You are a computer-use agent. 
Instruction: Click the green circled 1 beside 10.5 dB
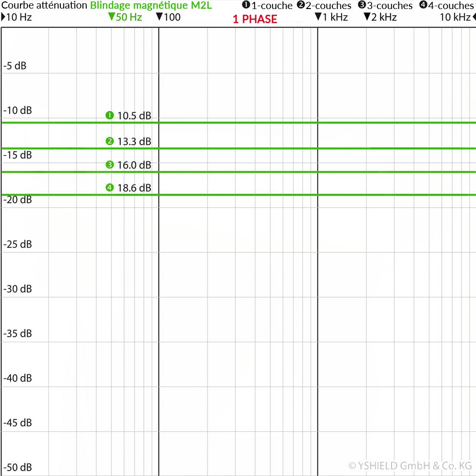coord(109,115)
